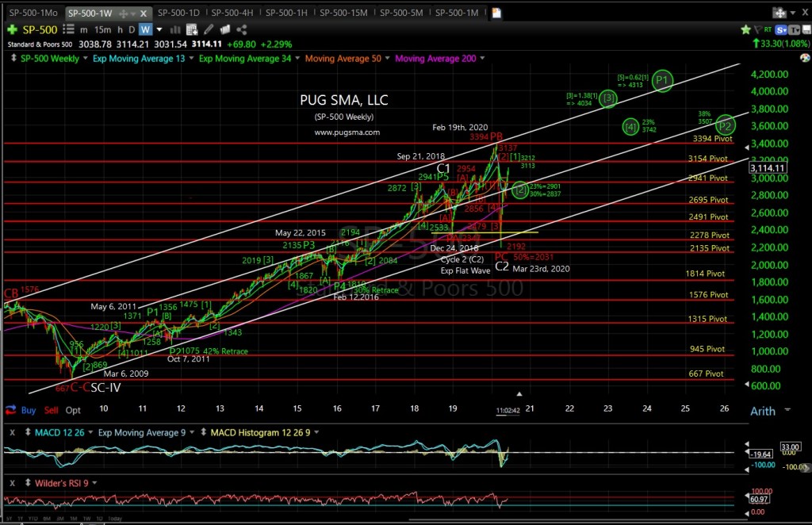Viewport: 812px width, 525px height.
Task: Select the 'W' weekly timeframe
Action: coord(146,29)
